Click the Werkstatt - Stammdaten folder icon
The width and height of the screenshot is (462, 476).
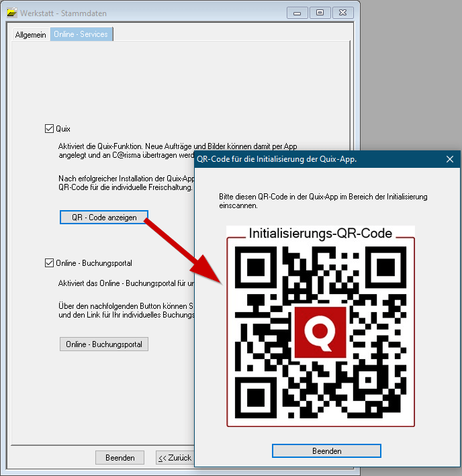point(12,13)
